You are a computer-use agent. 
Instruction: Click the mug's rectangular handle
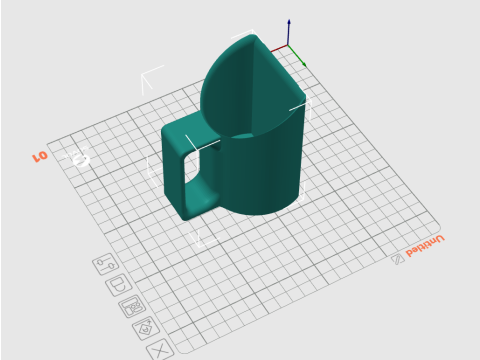175,167
